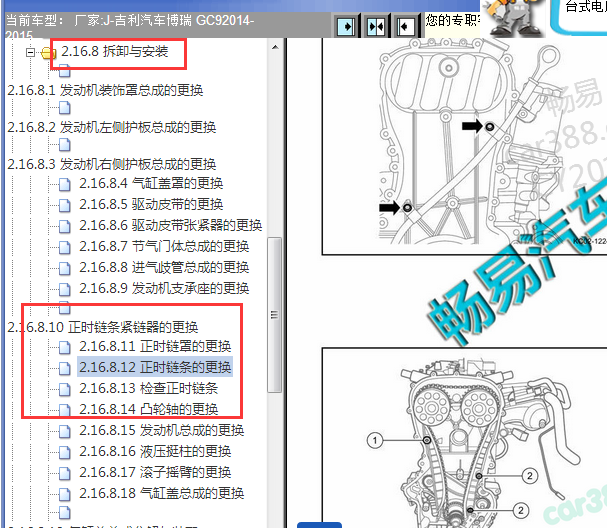Click page icon beside 2.16.8.11 正时链罩

tap(65, 347)
